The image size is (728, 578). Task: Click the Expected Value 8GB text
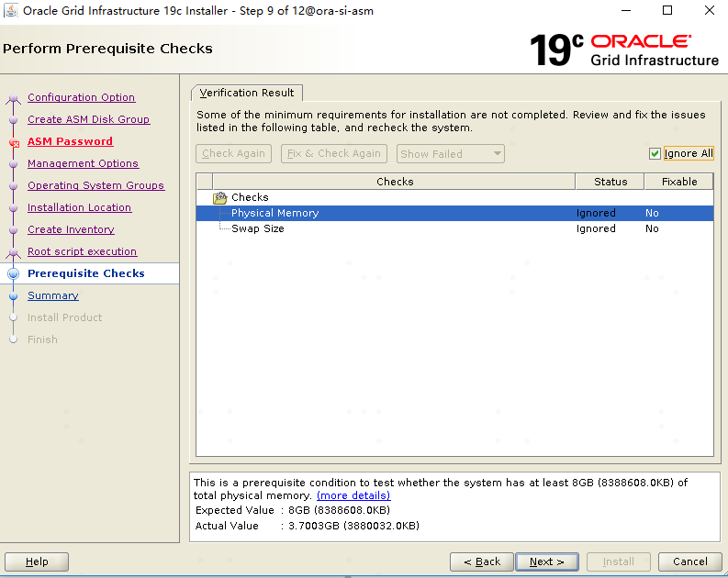pyautogui.click(x=339, y=510)
